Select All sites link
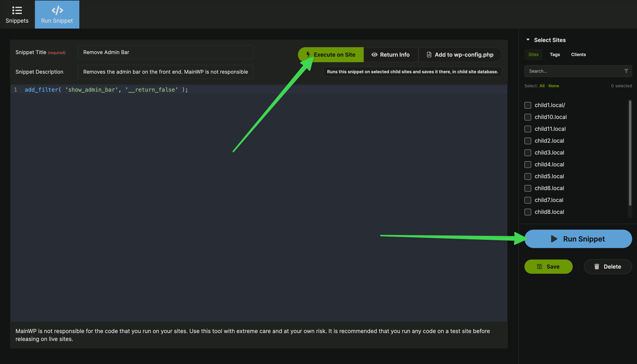 point(542,86)
